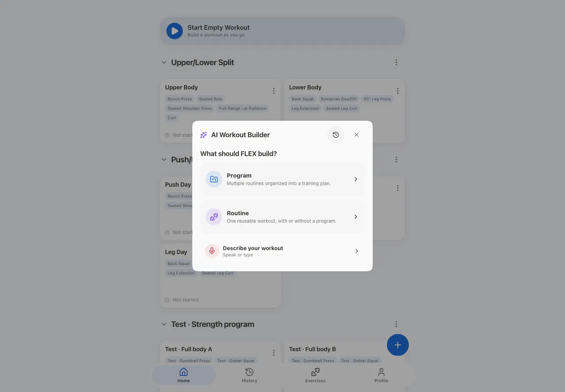The image size is (565, 392).
Task: Start Empty Workout with the play button
Action: [174, 31]
